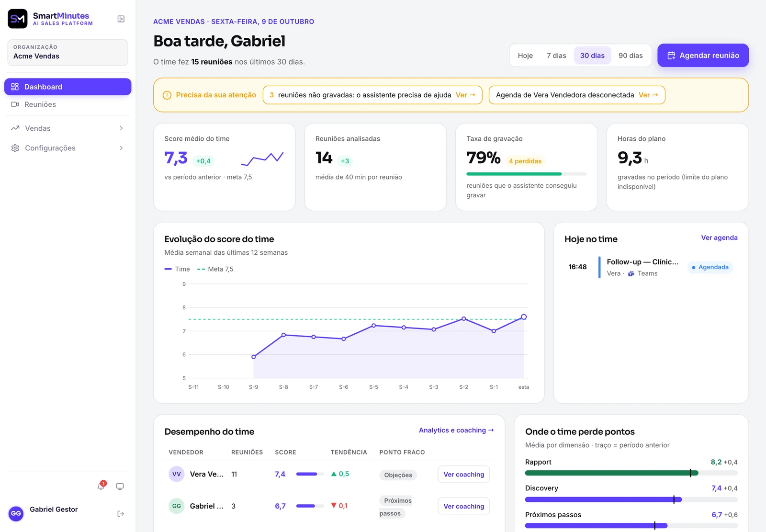This screenshot has width=766, height=532.
Task: Expand the Vendas menu chevron
Action: click(121, 128)
